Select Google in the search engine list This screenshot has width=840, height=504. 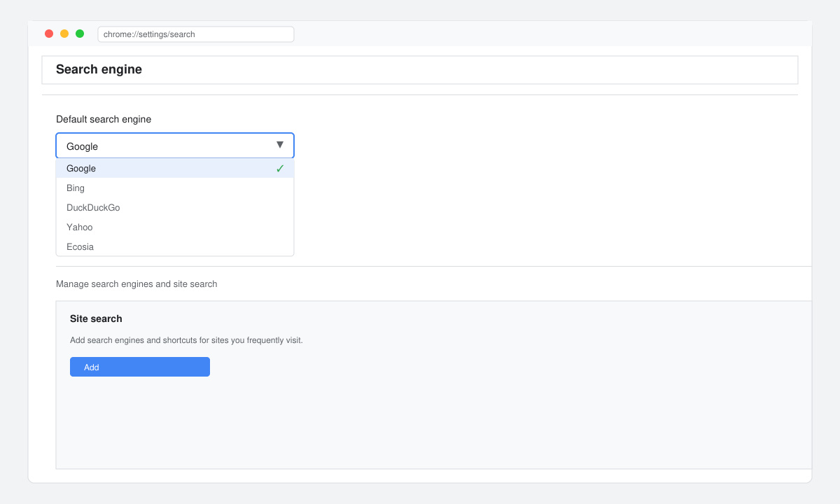pyautogui.click(x=175, y=168)
